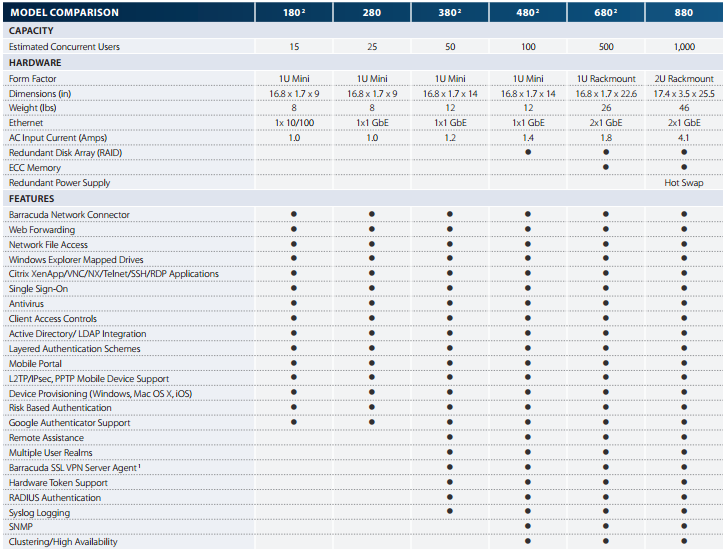Viewport: 728px width, 554px height.
Task: Click L2TP/IPsec, PPTP Mobile Device Support label
Action: pyautogui.click(x=89, y=379)
